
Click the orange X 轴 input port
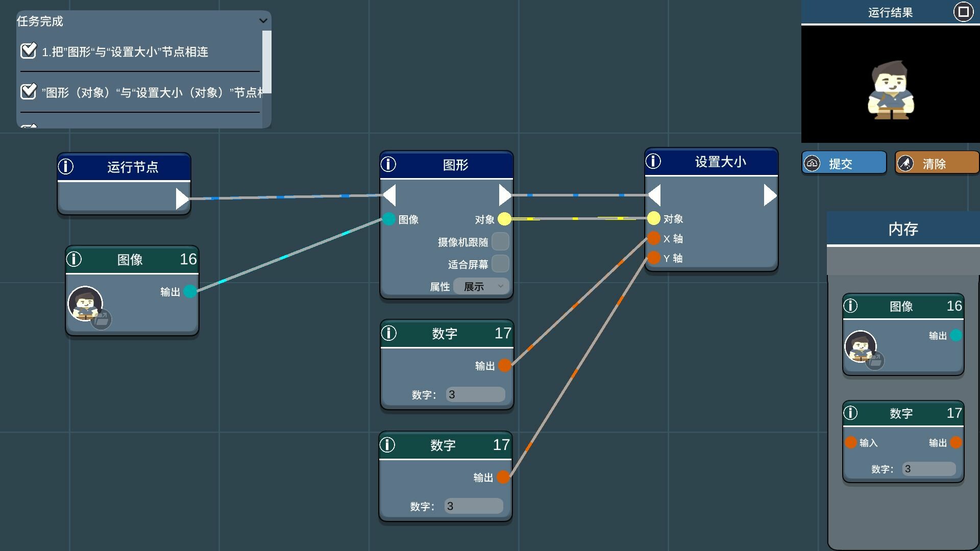(x=654, y=238)
